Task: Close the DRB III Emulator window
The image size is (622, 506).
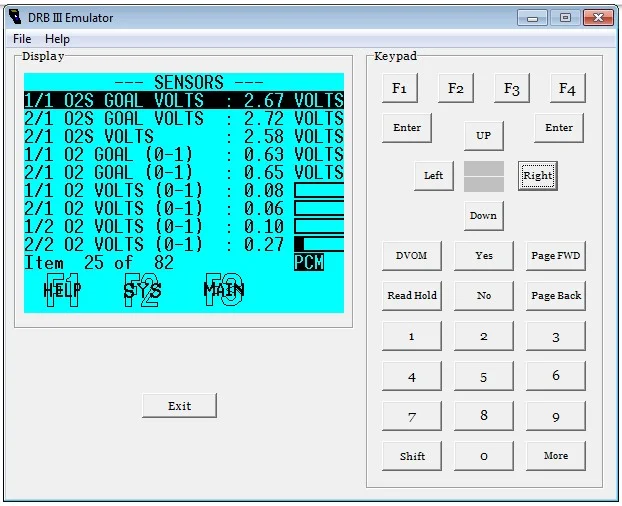Action: tap(598, 18)
